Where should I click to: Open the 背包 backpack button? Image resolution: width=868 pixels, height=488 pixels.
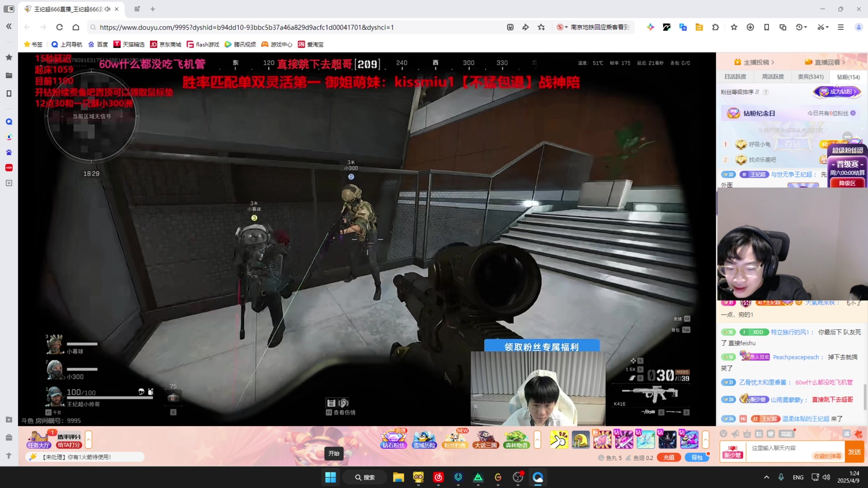click(697, 457)
